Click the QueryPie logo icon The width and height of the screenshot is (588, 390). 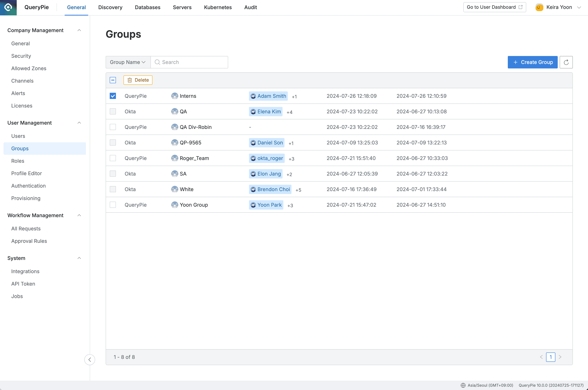pos(8,7)
